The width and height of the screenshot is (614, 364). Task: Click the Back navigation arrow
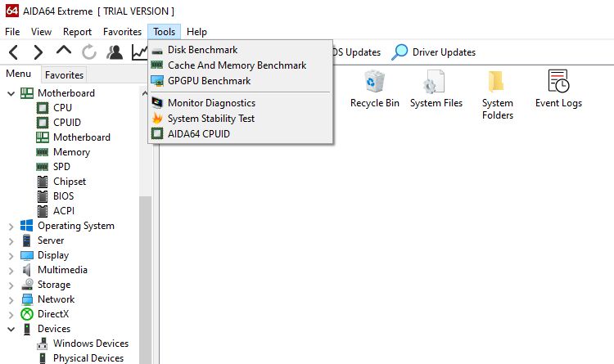(x=13, y=52)
